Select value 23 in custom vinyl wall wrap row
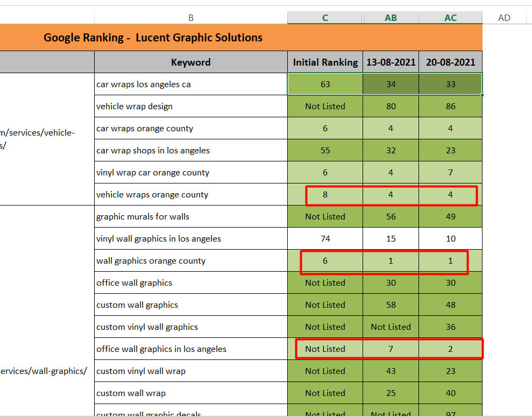532x417 pixels. (x=451, y=371)
